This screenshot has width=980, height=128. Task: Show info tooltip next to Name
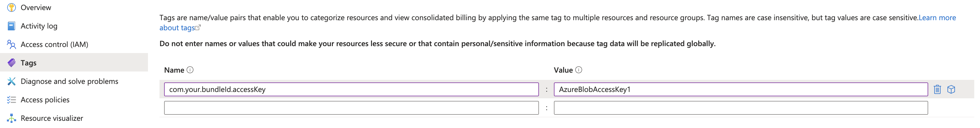click(190, 70)
